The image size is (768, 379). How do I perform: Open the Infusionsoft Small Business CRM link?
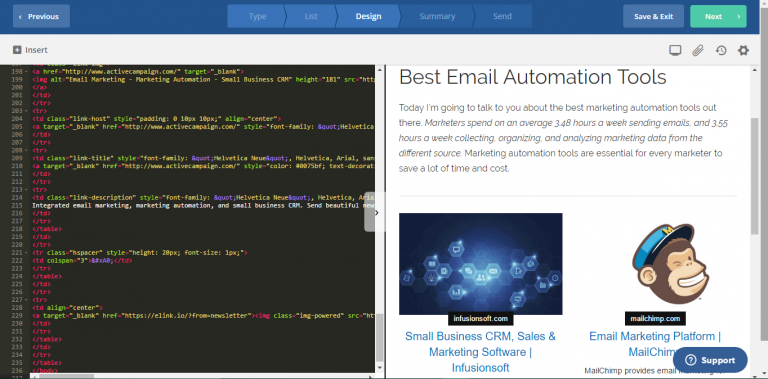(x=480, y=352)
